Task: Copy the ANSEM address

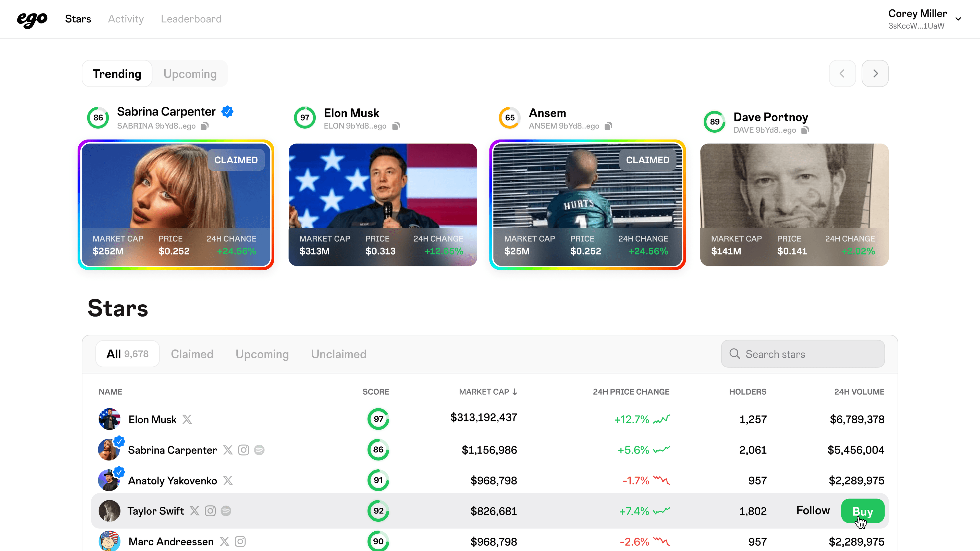Action: (608, 126)
